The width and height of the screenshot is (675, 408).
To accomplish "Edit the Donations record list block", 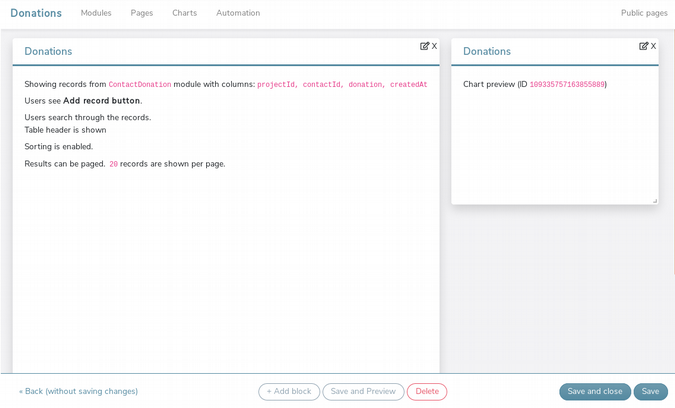I will click(x=424, y=46).
